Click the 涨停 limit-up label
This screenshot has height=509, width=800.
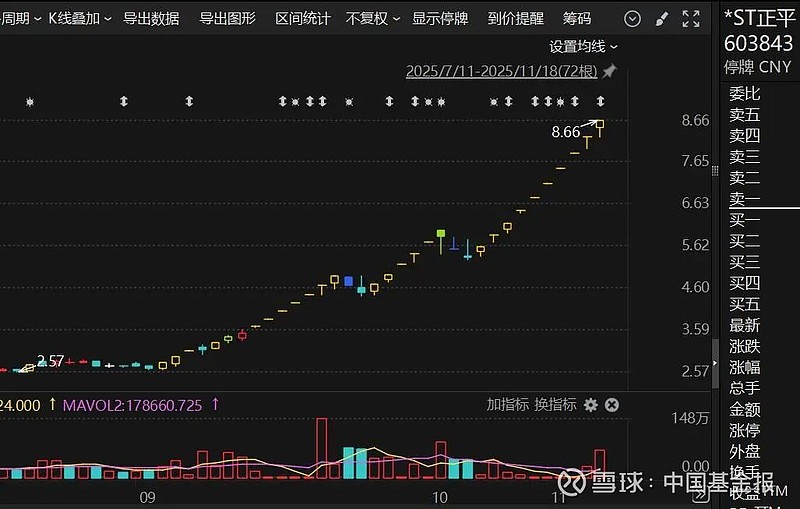coord(744,430)
